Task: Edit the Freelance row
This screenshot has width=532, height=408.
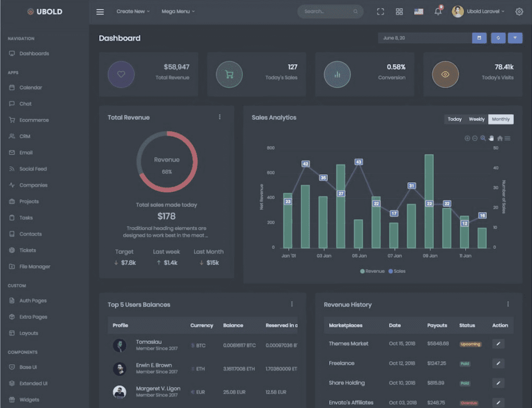Action: click(498, 363)
